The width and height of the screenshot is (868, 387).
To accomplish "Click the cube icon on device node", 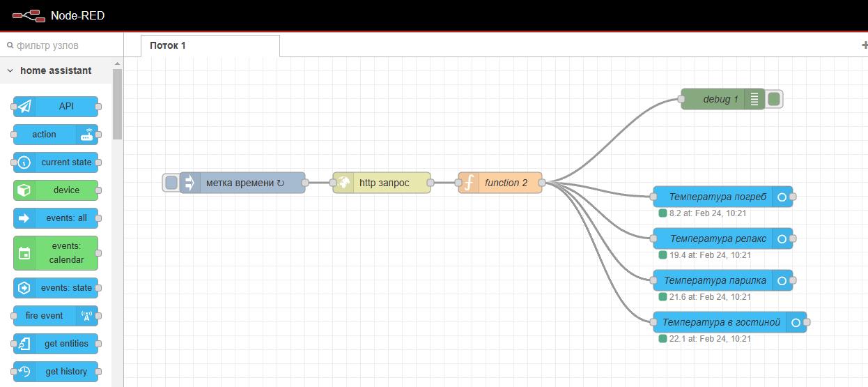I will pyautogui.click(x=24, y=190).
